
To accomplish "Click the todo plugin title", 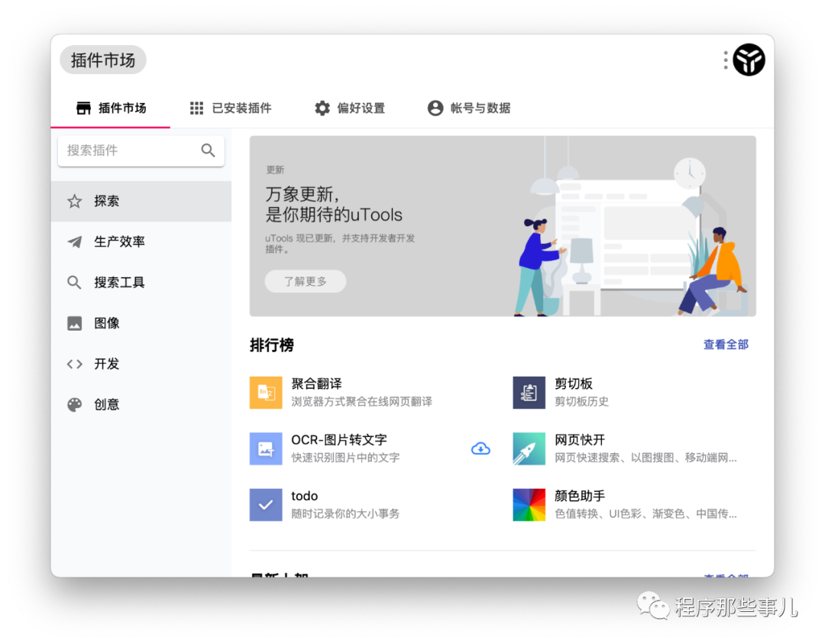I will click(304, 496).
